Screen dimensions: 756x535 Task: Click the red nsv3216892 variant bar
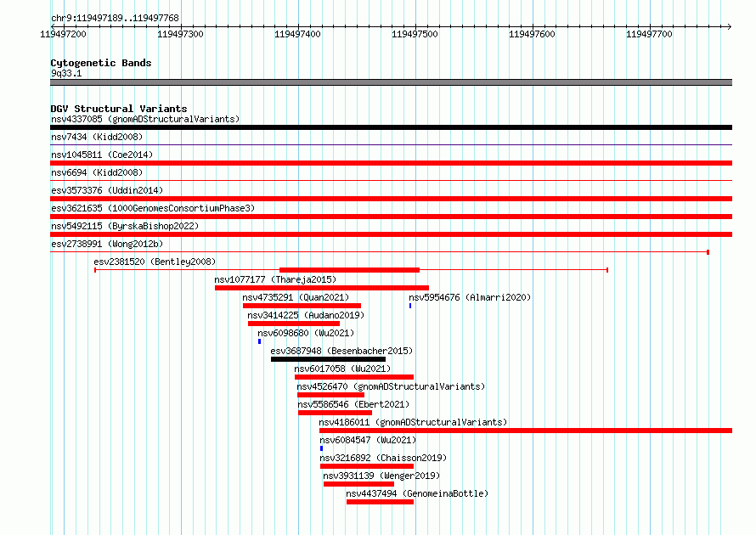pos(367,466)
